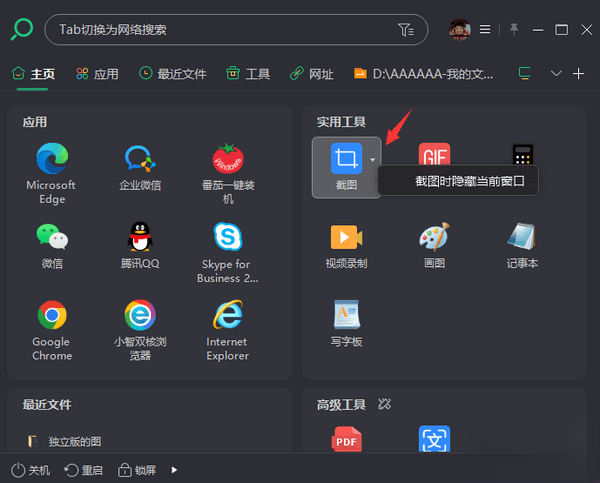This screenshot has width=600, height=483.
Task: Open 工具 tab
Action: (x=248, y=73)
